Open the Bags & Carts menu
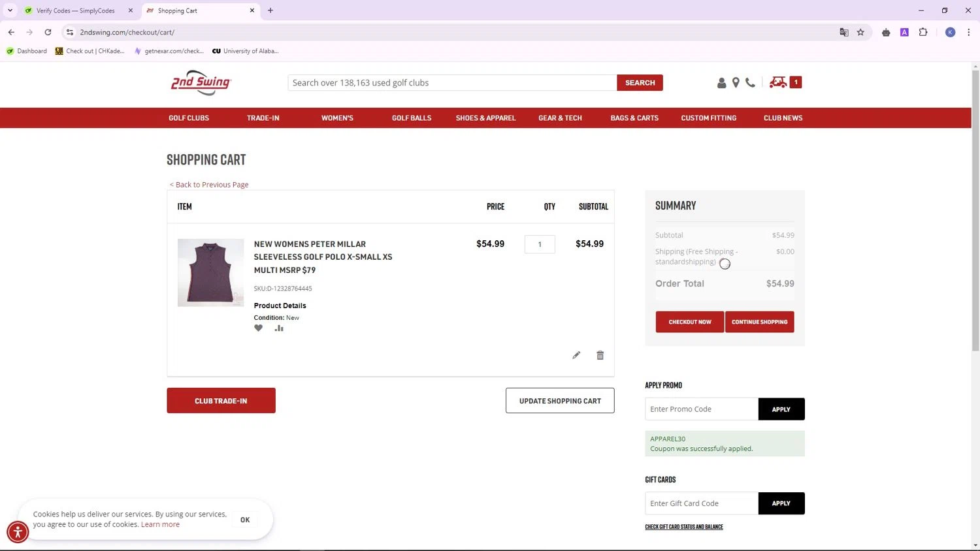 (x=634, y=118)
